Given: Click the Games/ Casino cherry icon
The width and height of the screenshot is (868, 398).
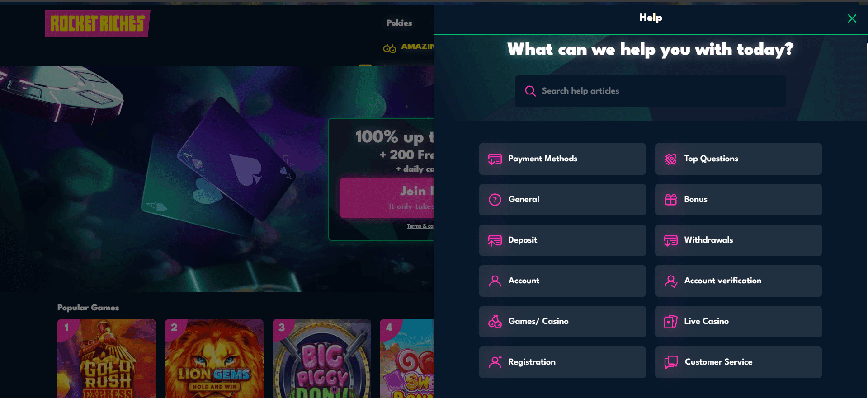Looking at the screenshot, I should point(495,322).
